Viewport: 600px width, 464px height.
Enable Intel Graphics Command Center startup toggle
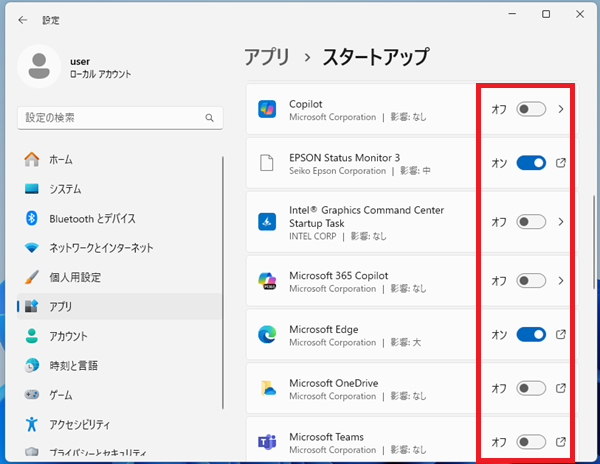531,221
